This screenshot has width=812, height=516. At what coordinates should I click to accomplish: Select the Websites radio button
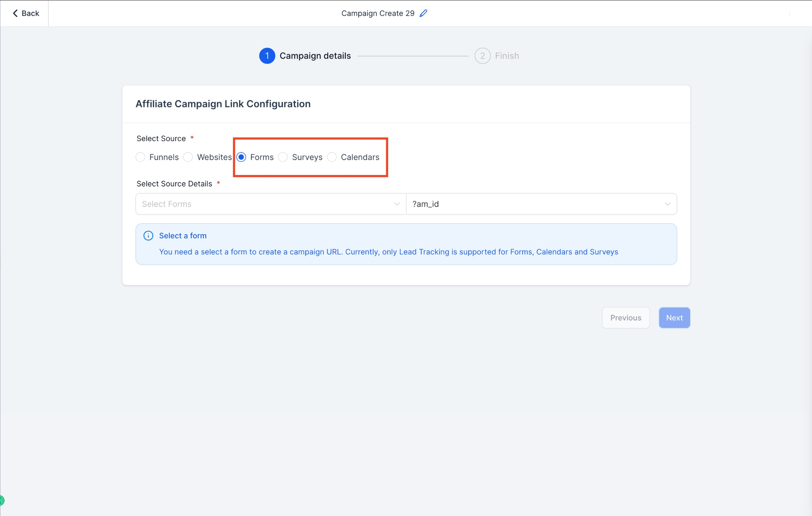(188, 157)
